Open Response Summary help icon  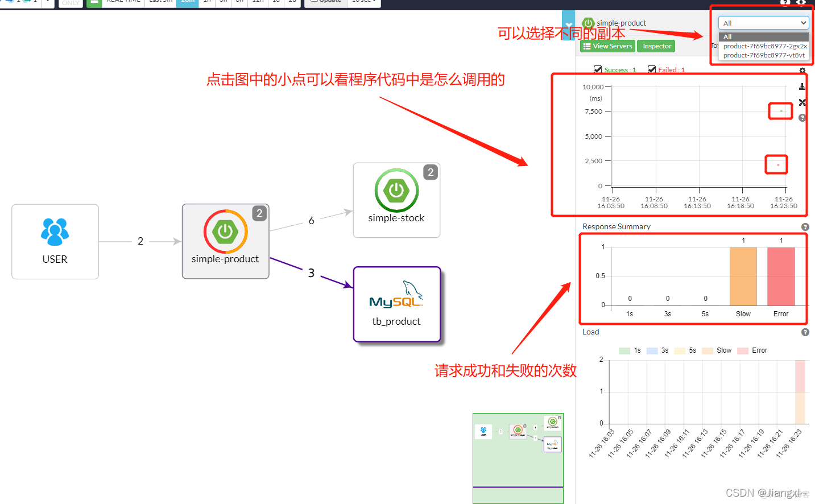tap(805, 227)
